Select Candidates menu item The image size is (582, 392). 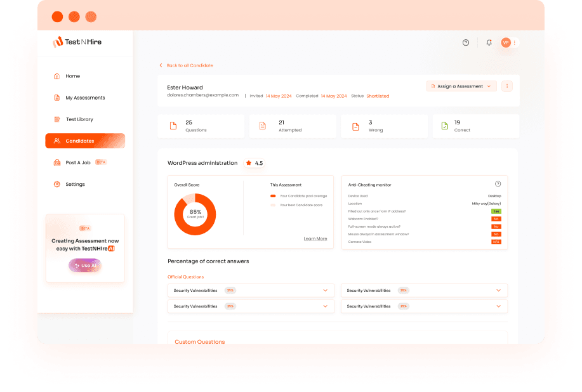[x=85, y=141]
